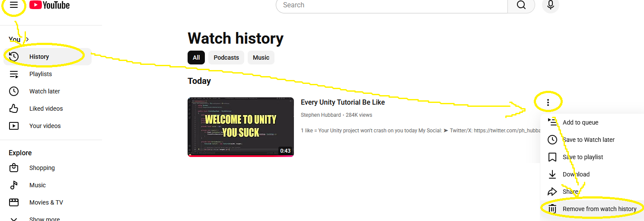This screenshot has width=644, height=221.
Task: Open Liked videos in sidebar
Action: click(48, 109)
